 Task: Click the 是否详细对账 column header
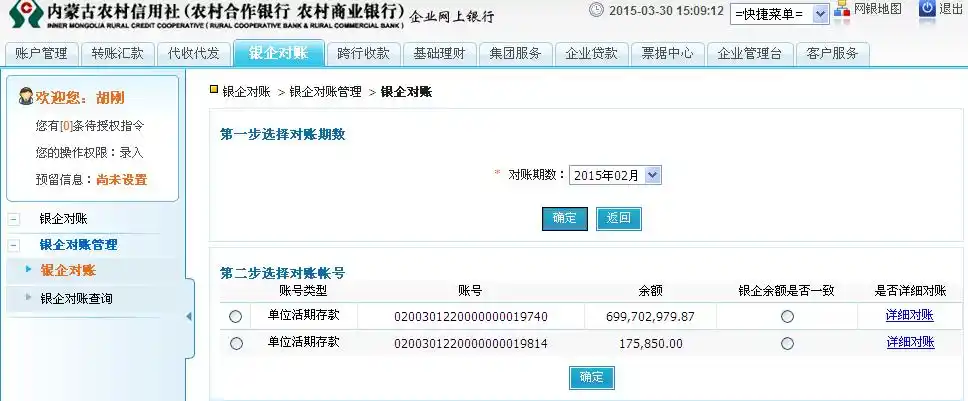[911, 291]
